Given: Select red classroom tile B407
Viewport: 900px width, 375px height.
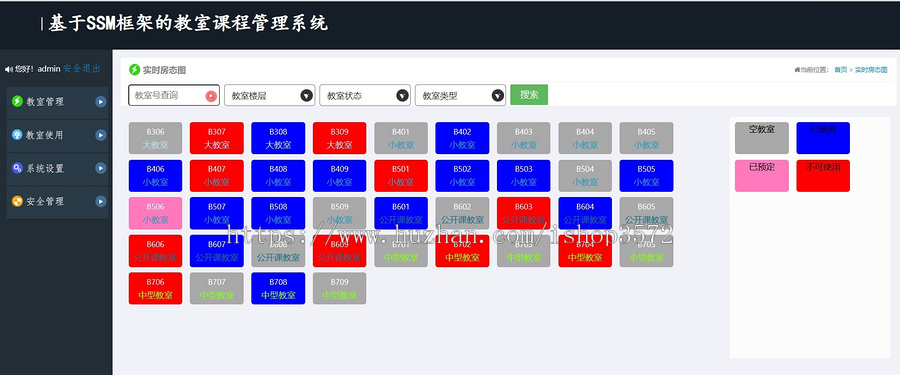Looking at the screenshot, I should click(x=217, y=176).
